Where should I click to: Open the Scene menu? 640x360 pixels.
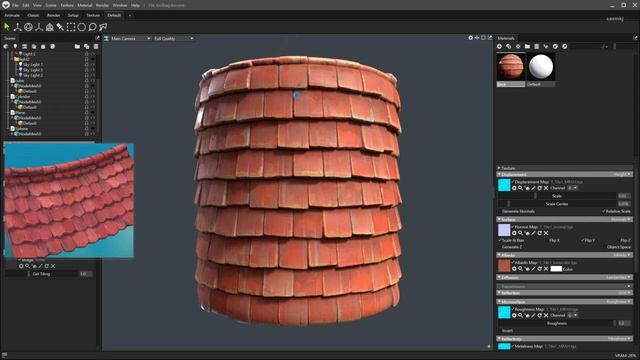tap(51, 5)
